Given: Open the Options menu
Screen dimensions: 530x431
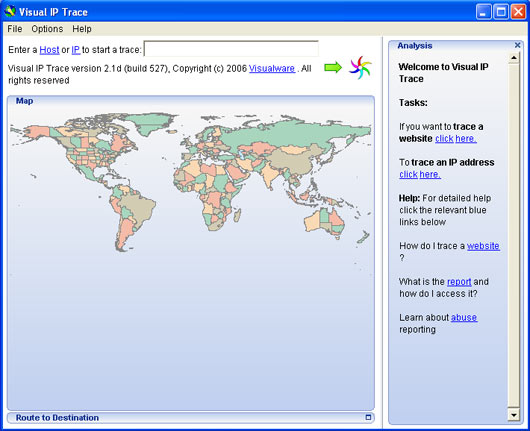Looking at the screenshot, I should click(47, 29).
